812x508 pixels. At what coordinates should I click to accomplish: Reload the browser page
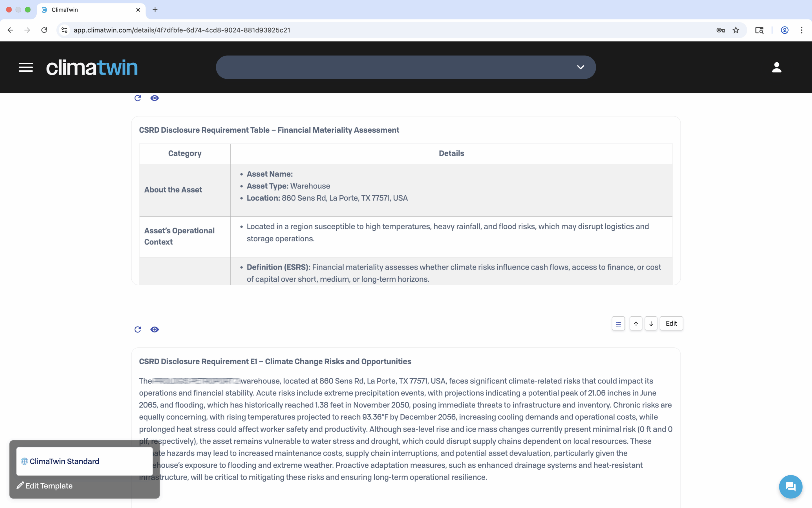(x=44, y=30)
